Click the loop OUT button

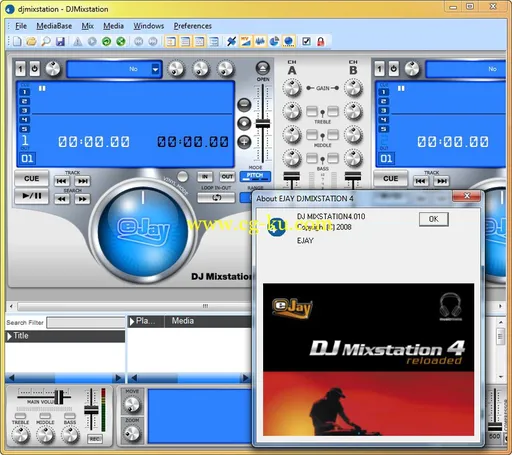click(227, 177)
